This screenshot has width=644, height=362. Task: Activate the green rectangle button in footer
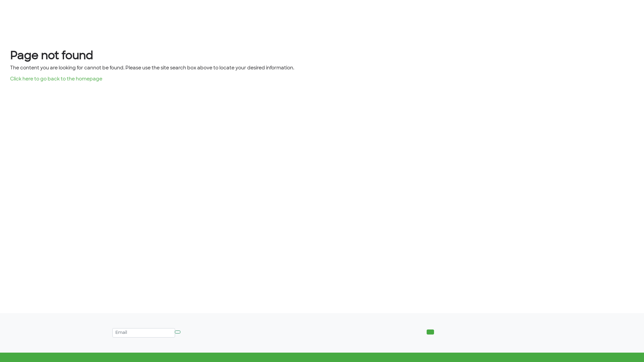click(430, 332)
